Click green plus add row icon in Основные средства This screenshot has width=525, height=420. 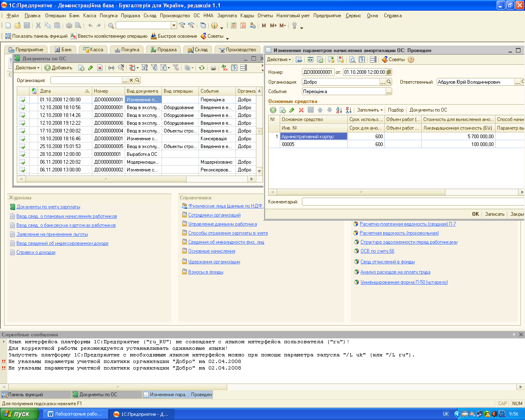pyautogui.click(x=273, y=110)
